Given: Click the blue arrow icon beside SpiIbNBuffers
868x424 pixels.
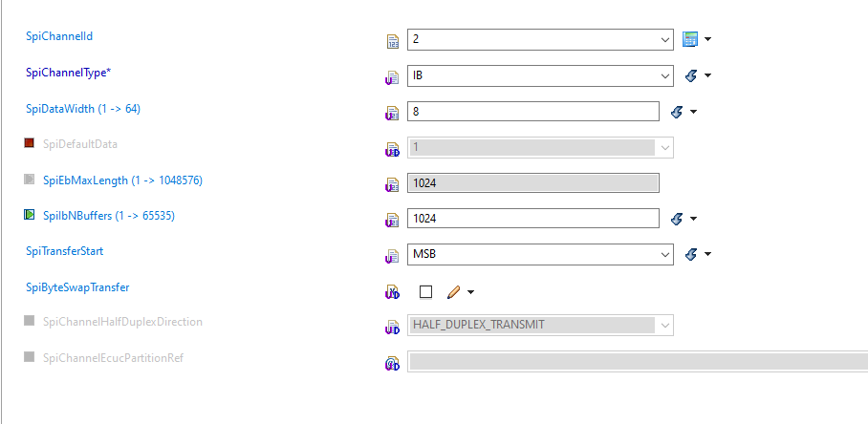Looking at the screenshot, I should pos(677,220).
